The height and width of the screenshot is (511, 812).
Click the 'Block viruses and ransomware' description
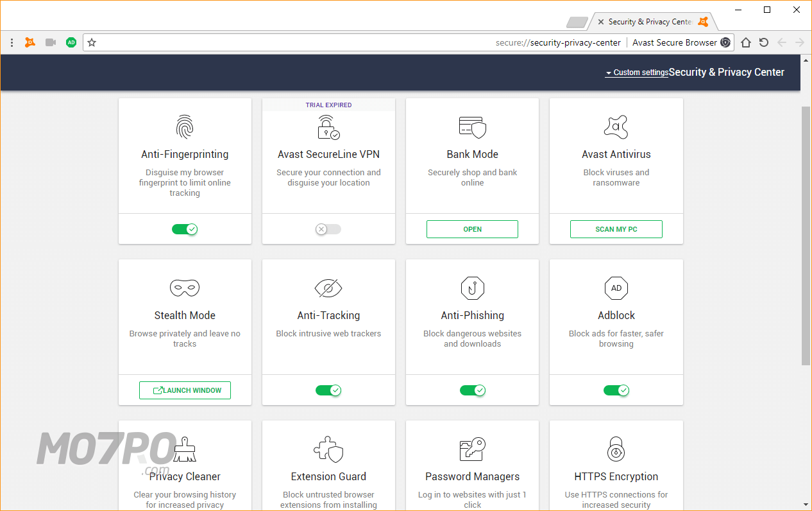tap(616, 178)
